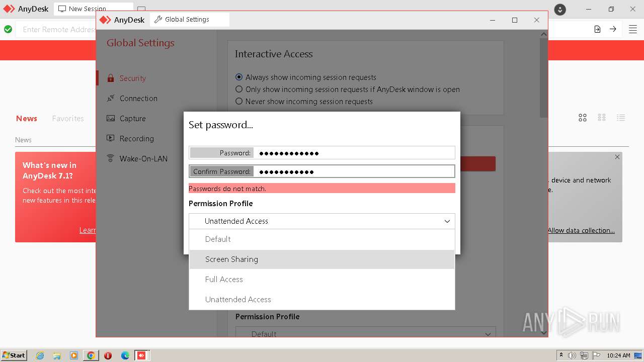Minimize the Global Settings window
644x362 pixels.
coord(493,20)
